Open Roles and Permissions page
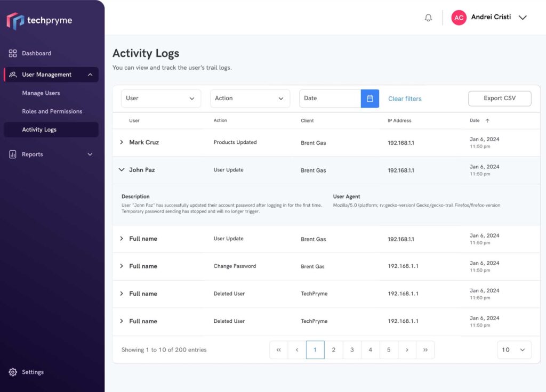 (x=52, y=111)
